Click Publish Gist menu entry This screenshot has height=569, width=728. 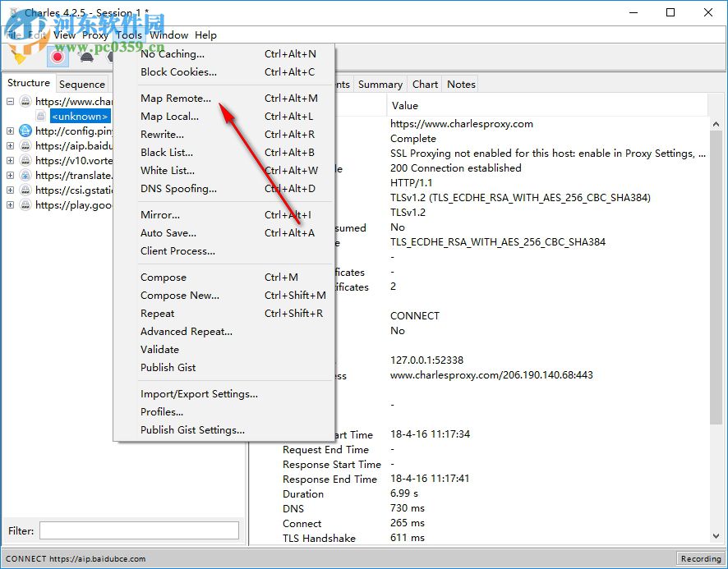[223, 368]
